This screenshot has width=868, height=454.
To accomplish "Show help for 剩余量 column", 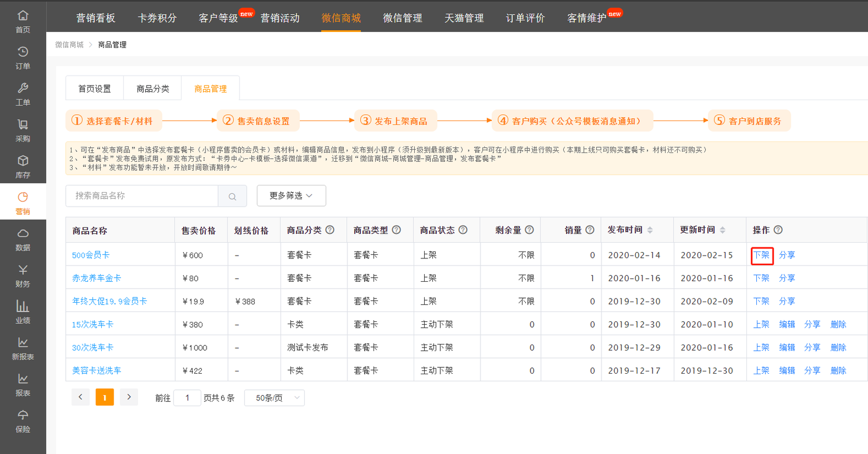I will 529,230.
